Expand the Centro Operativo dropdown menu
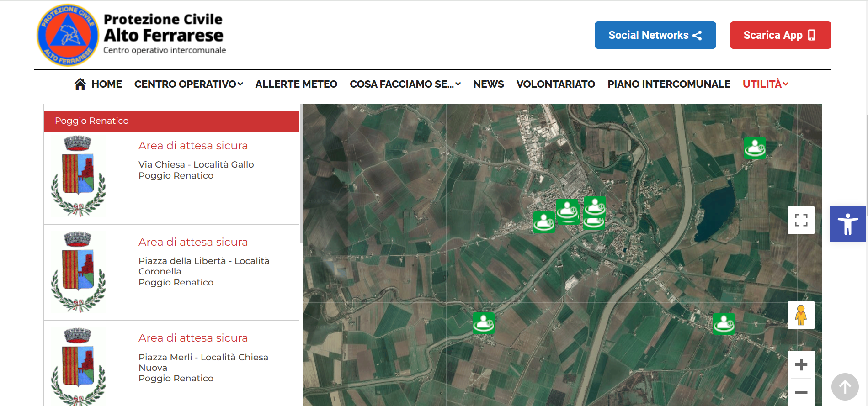Image resolution: width=868 pixels, height=406 pixels. (188, 84)
